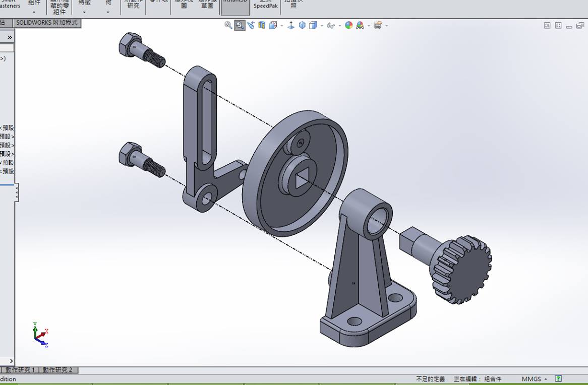This screenshot has width=588, height=385.
Task: Expand the 組件 dropdown arrow
Action: pyautogui.click(x=34, y=12)
